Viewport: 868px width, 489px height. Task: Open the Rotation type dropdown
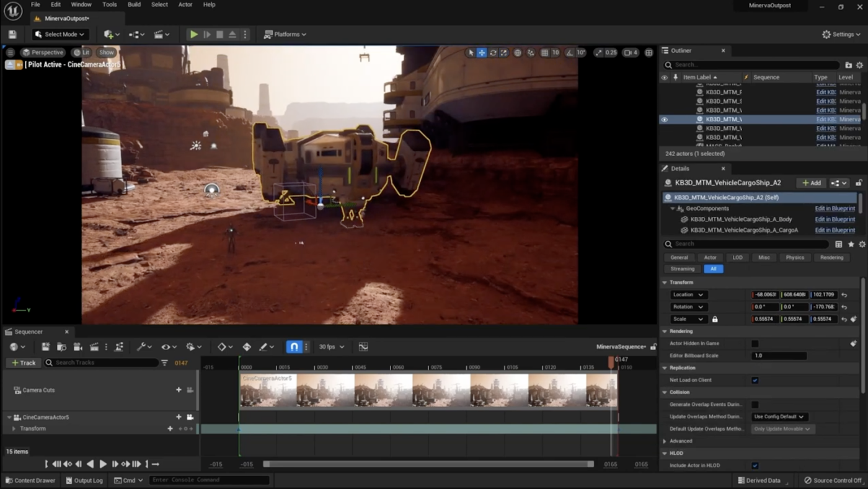[x=688, y=307]
